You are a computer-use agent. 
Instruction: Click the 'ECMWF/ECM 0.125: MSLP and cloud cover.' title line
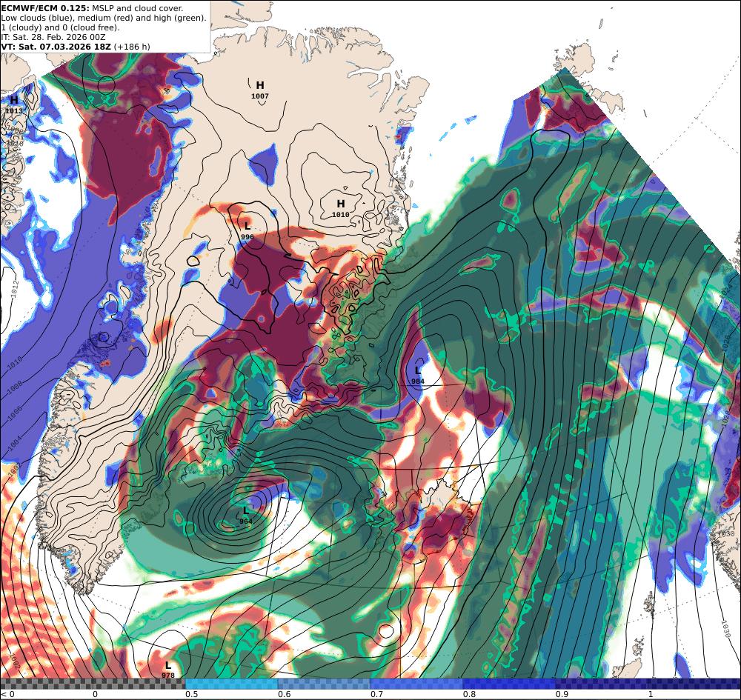click(x=92, y=8)
